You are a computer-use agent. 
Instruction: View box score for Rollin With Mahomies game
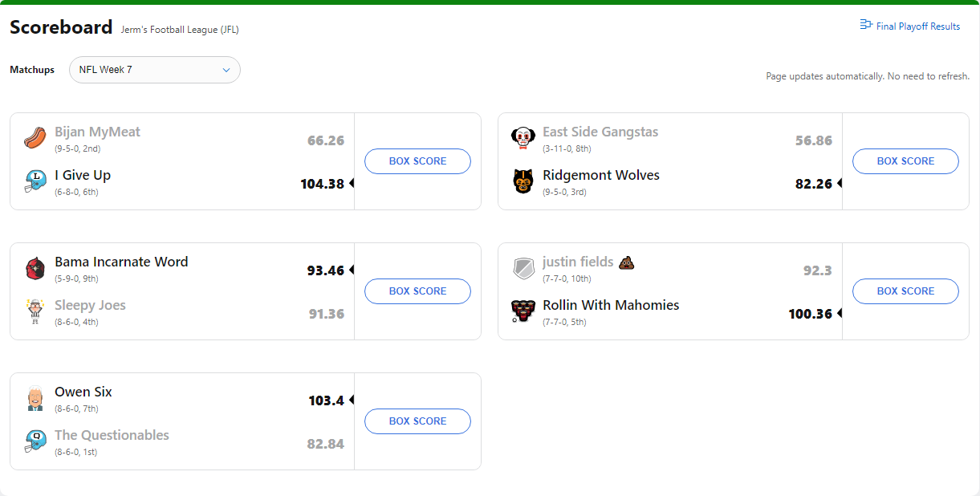pos(905,291)
